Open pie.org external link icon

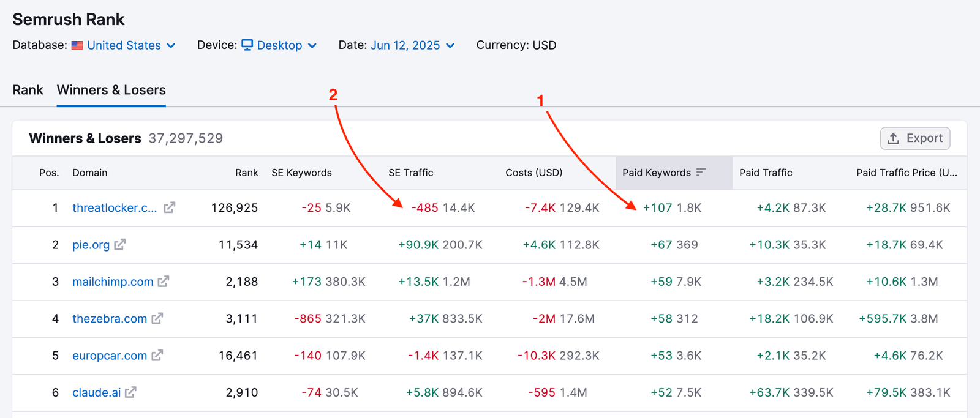pyautogui.click(x=120, y=245)
